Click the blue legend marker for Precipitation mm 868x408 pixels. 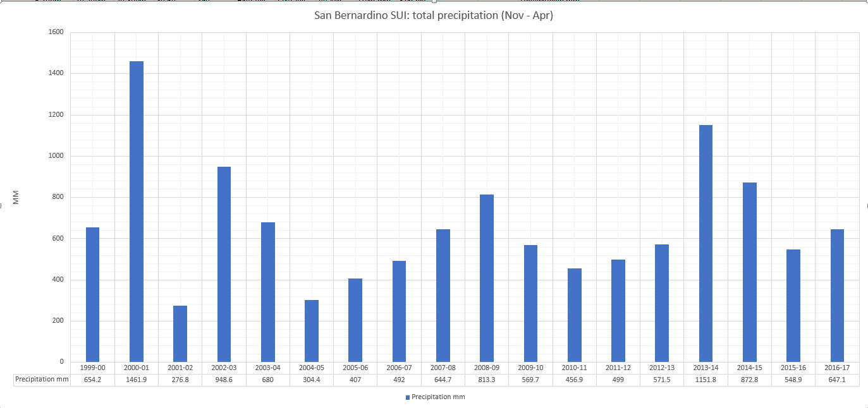click(408, 397)
